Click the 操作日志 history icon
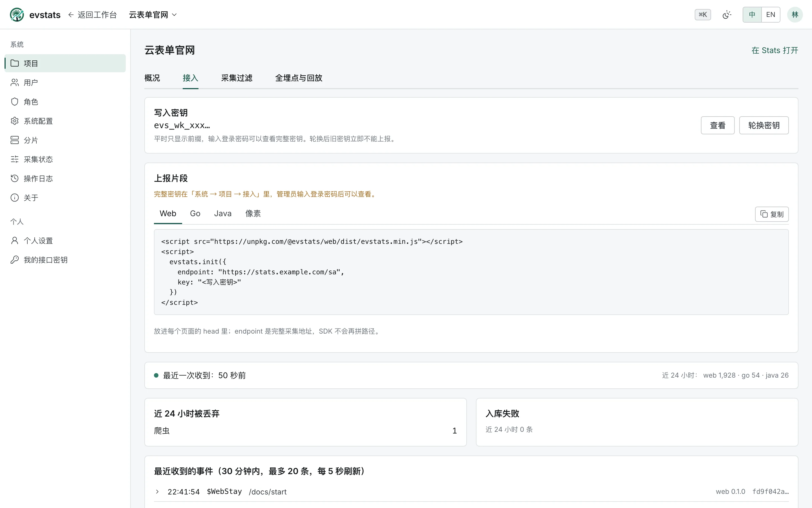The width and height of the screenshot is (812, 508). click(x=14, y=178)
